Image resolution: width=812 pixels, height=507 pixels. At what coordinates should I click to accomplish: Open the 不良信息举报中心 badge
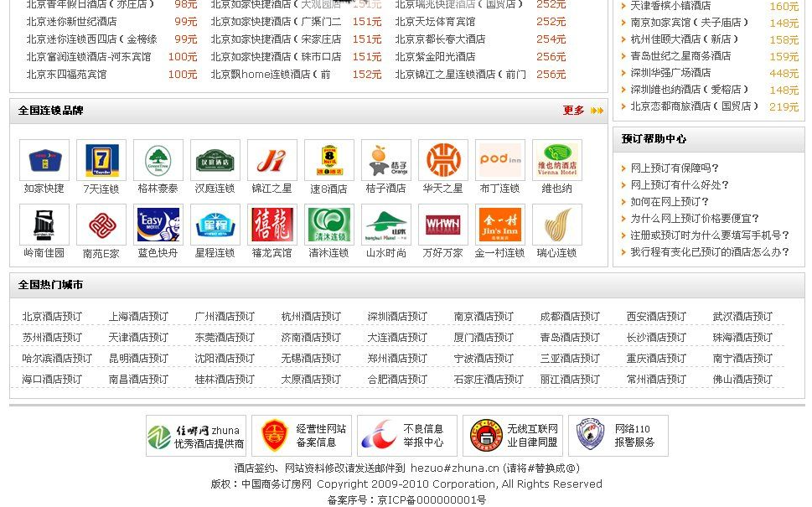(407, 436)
